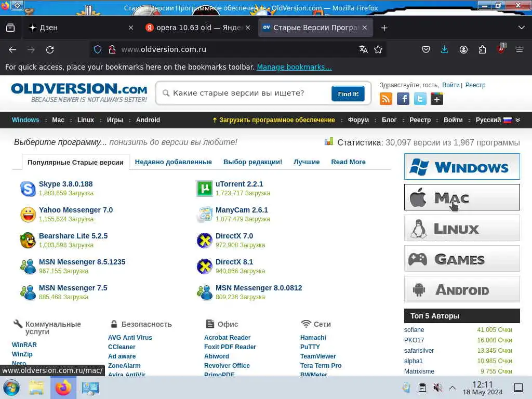Viewport: 532px width, 399px height.
Task: Open the file manager from the taskbar
Action: point(36,388)
